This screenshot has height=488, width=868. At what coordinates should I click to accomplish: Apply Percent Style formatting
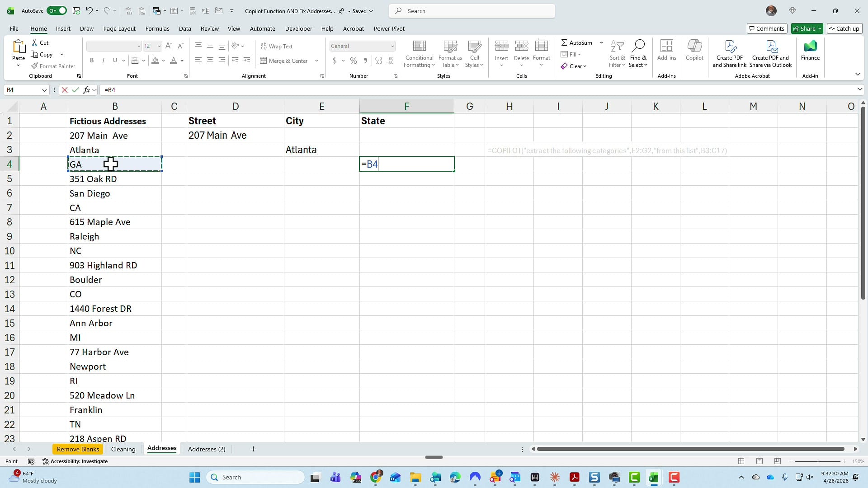[x=353, y=60]
